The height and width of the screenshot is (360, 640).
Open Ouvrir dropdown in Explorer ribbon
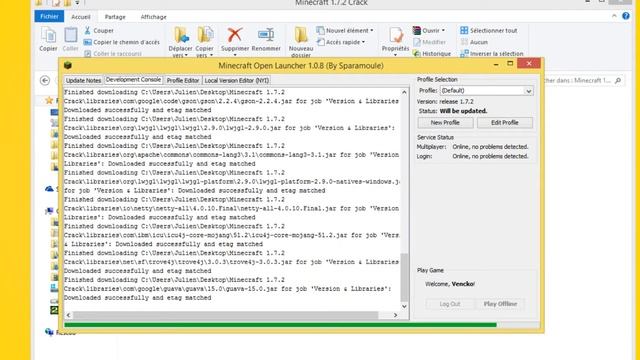429,31
